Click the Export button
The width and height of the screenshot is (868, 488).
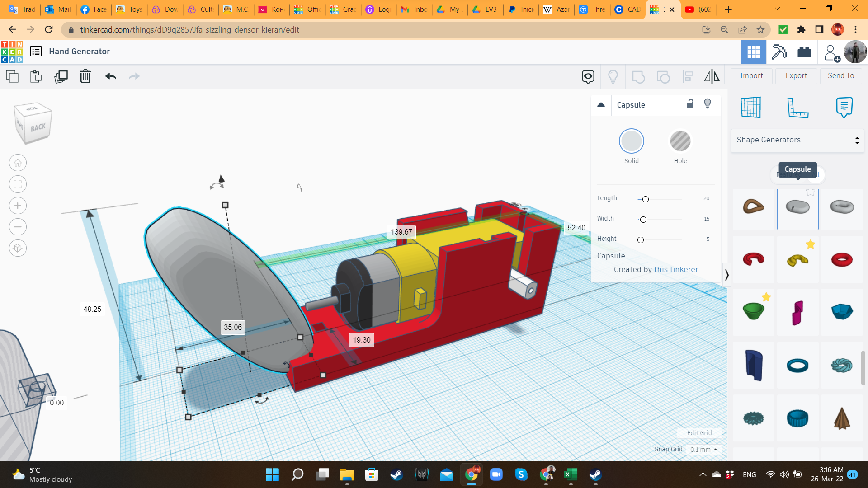point(796,75)
